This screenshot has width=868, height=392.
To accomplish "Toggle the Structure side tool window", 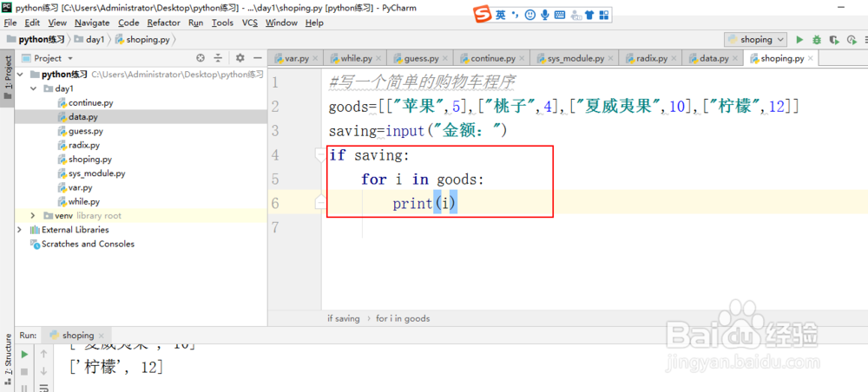I will click(x=7, y=358).
